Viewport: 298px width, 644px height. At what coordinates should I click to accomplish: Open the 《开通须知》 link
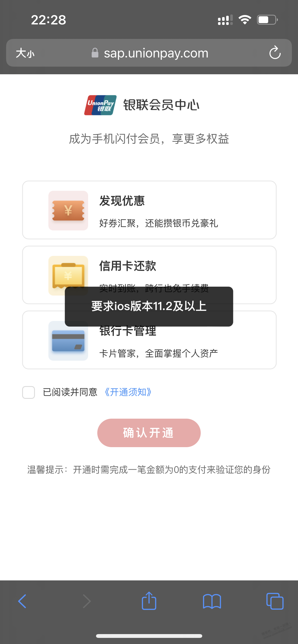128,392
